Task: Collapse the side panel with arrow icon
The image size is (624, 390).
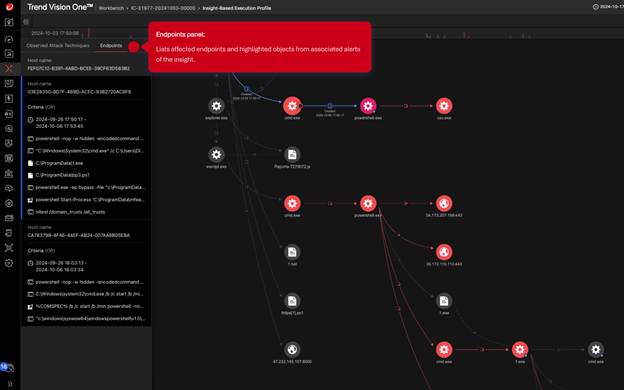Action: 26,21
